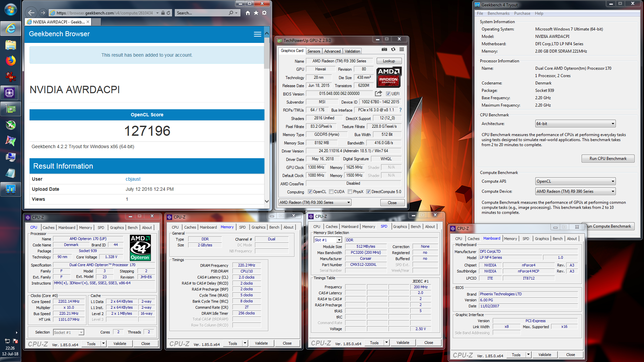Switch to Sensors tab in GPU-Z
The width and height of the screenshot is (644, 362).
pos(314,51)
